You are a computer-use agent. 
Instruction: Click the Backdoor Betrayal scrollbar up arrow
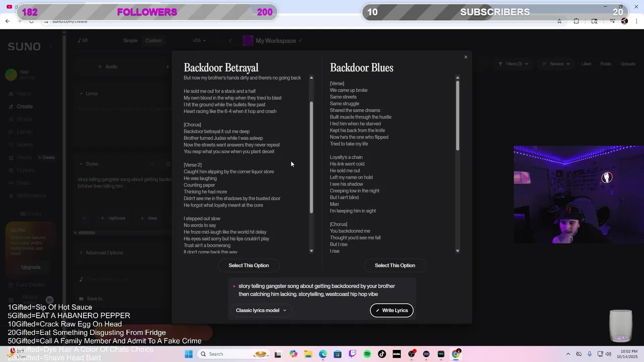pos(311,77)
